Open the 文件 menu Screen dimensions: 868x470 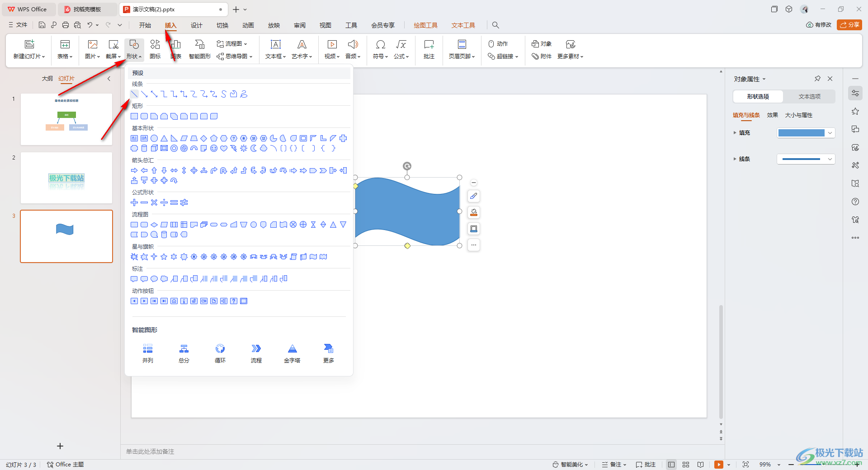18,25
